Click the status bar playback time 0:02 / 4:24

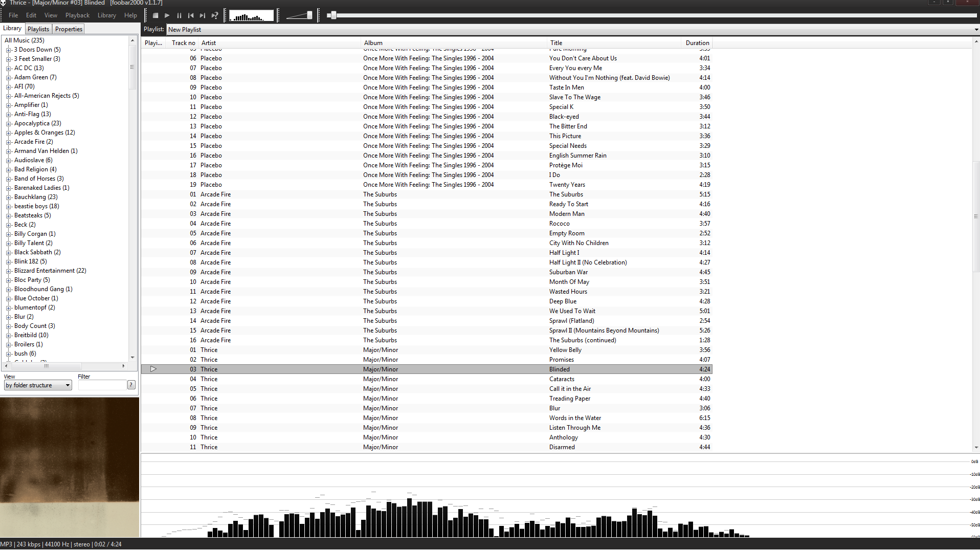tap(108, 544)
